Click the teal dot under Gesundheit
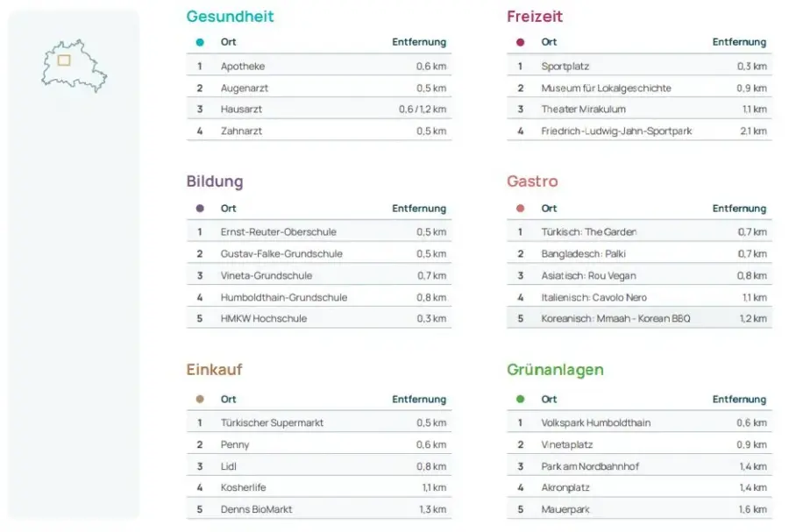Viewport: 796px width, 532px height. pyautogui.click(x=200, y=42)
